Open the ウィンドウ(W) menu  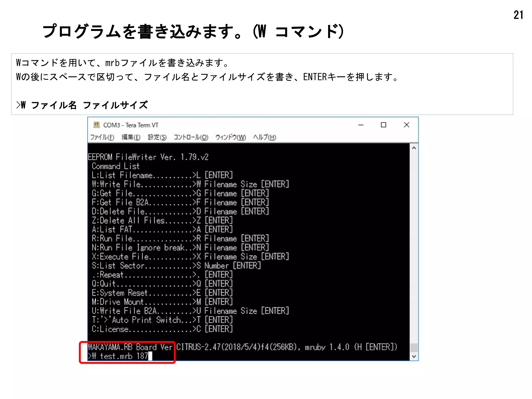(x=230, y=137)
